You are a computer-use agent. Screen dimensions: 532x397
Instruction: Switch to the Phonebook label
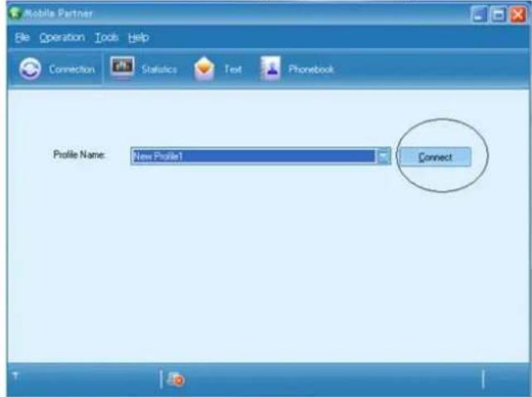tap(311, 70)
